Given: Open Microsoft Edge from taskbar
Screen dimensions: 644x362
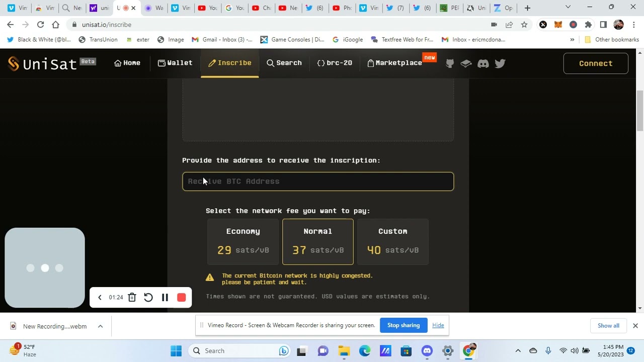Looking at the screenshot, I should (365, 351).
